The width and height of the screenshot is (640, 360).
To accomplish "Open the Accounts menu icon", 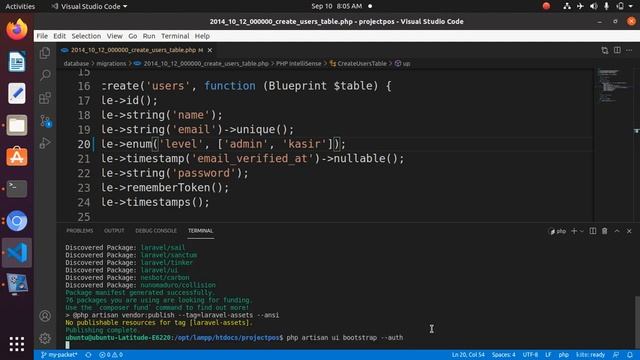I will click(x=45, y=316).
